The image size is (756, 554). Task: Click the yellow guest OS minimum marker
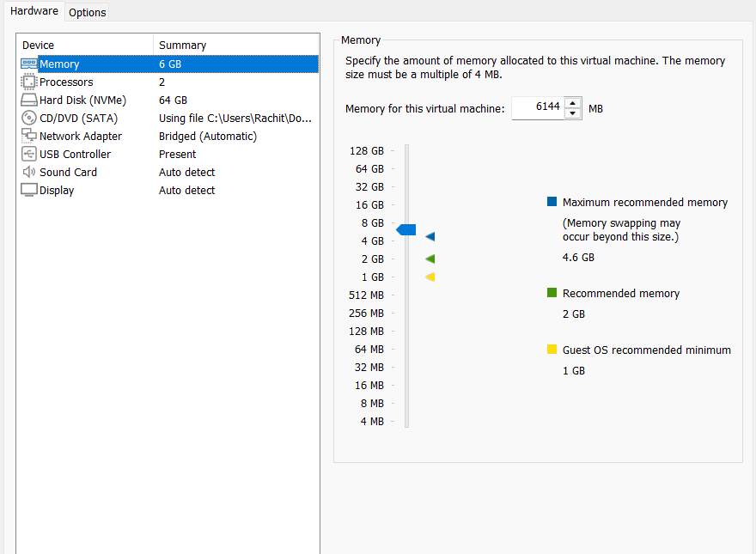pos(430,277)
